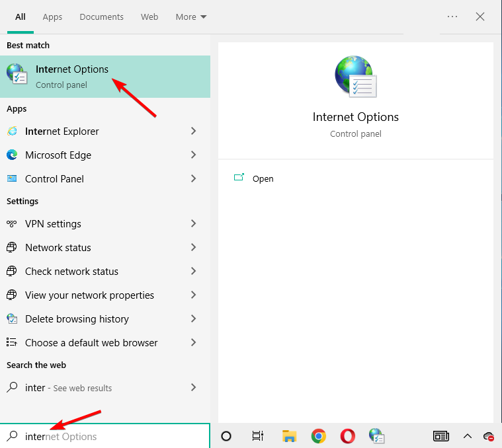Image resolution: width=502 pixels, height=448 pixels.
Task: Launch Opera browser from the taskbar
Action: click(348, 436)
